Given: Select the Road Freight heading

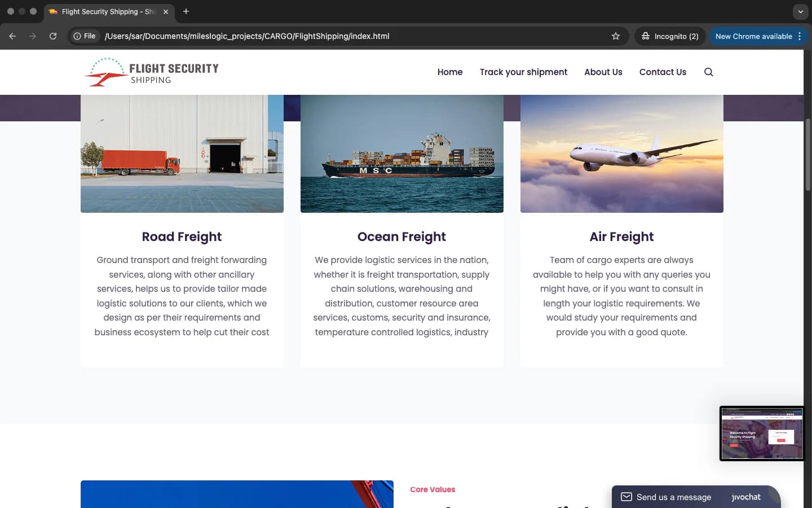Looking at the screenshot, I should click(182, 237).
